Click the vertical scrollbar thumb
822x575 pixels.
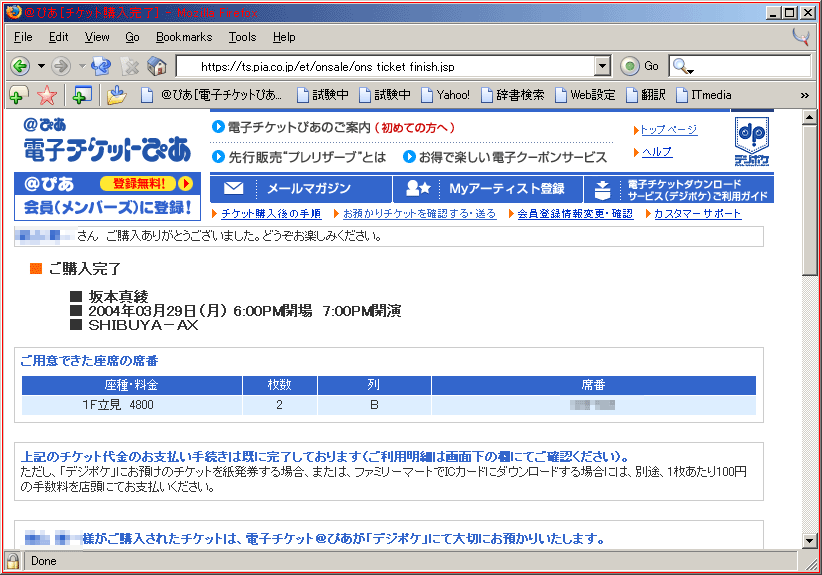pyautogui.click(x=809, y=200)
